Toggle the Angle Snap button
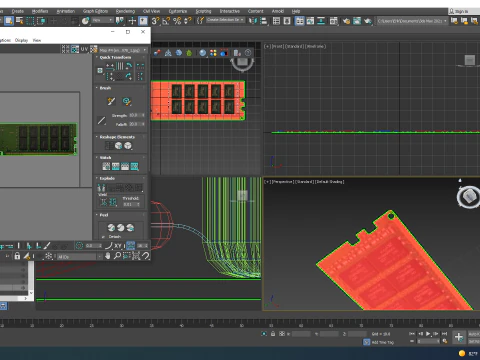This screenshot has width=480, height=360. tap(166, 21)
